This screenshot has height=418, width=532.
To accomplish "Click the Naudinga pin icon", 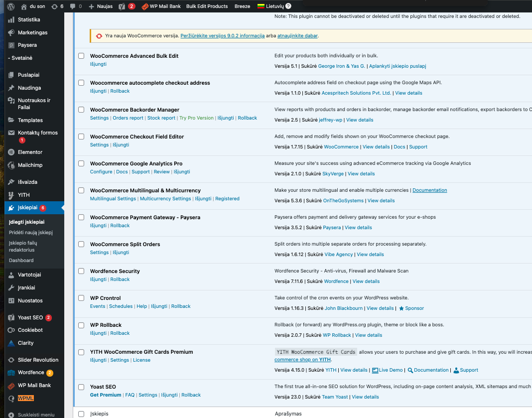I will pyautogui.click(x=11, y=88).
